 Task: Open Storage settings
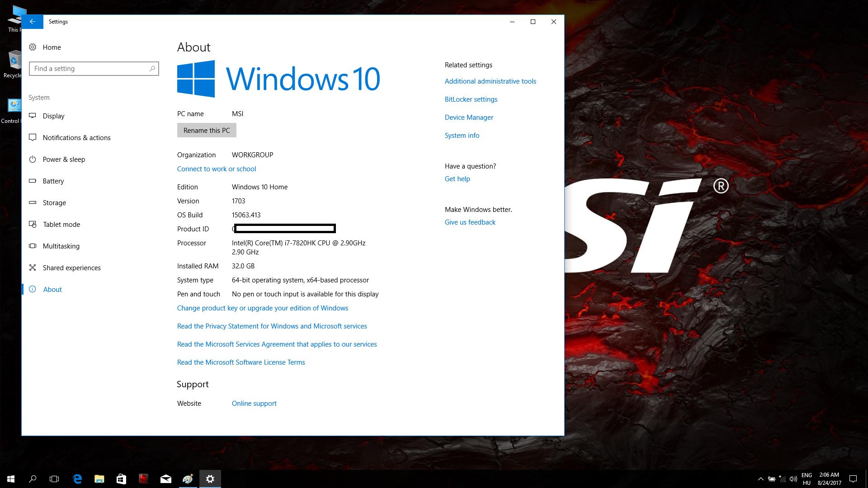pyautogui.click(x=54, y=202)
